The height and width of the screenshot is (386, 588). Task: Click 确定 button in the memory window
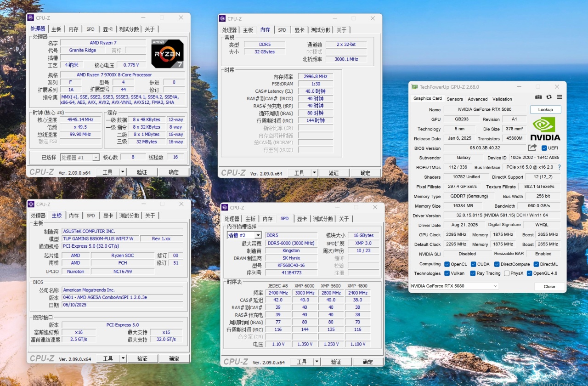tap(365, 173)
